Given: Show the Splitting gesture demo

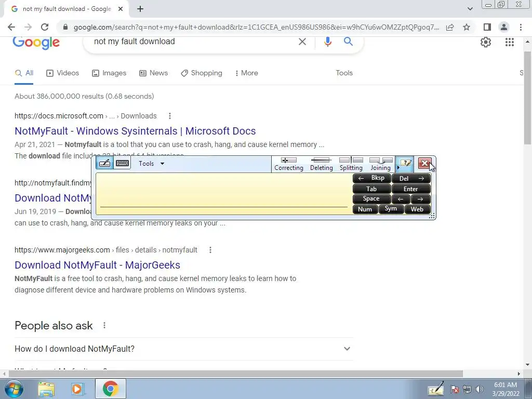Looking at the screenshot, I should pyautogui.click(x=351, y=164).
